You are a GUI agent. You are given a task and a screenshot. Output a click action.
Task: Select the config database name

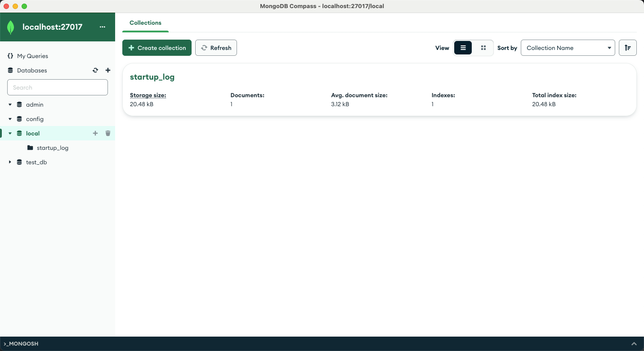click(x=35, y=119)
